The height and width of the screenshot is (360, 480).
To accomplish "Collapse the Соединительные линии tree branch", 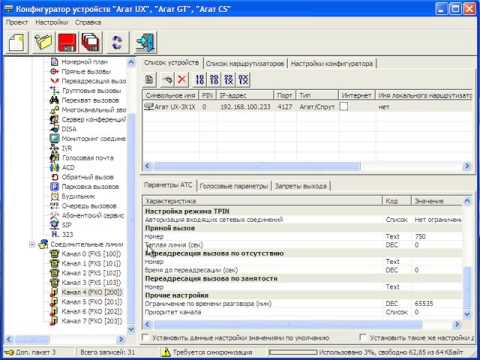I will (32, 245).
